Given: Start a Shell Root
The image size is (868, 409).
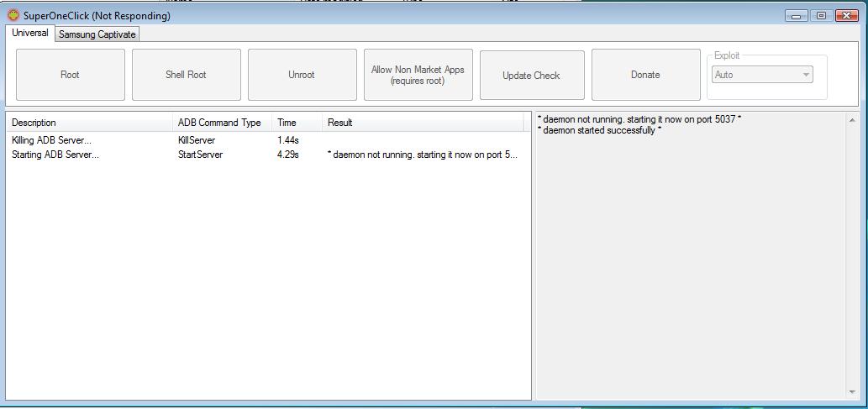Looking at the screenshot, I should click(x=186, y=75).
